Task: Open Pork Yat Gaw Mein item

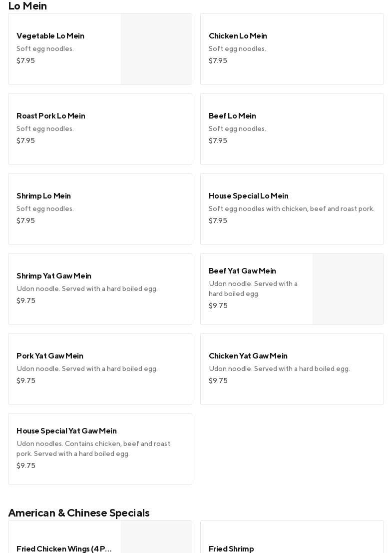Action: (50, 356)
